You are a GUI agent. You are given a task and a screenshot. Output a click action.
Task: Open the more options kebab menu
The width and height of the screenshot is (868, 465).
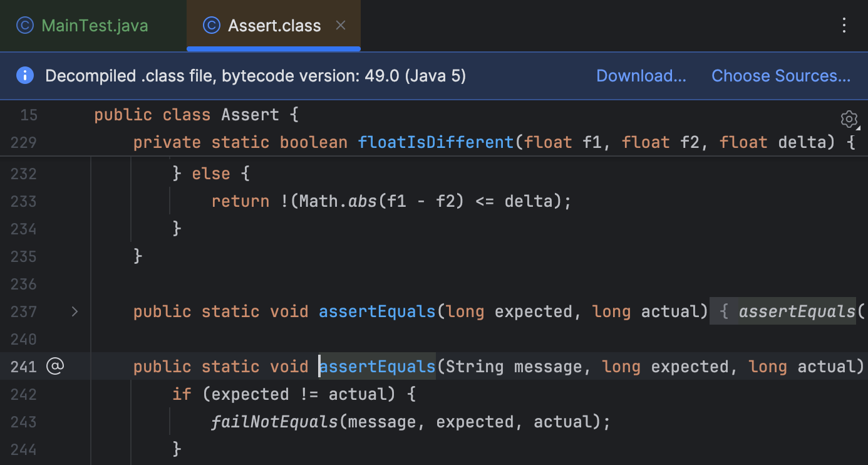(844, 25)
